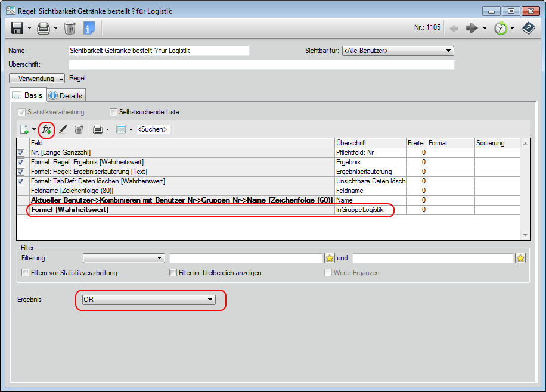The image size is (546, 392).
Task: Click the clock history icon
Action: (500, 28)
